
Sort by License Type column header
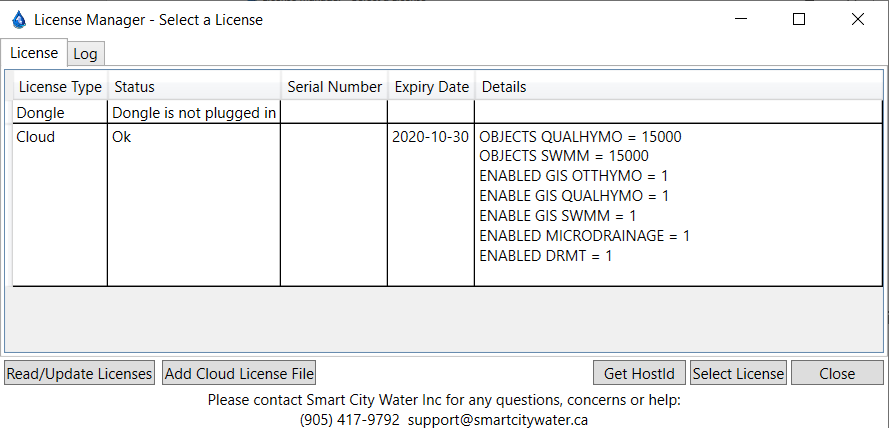click(x=60, y=87)
